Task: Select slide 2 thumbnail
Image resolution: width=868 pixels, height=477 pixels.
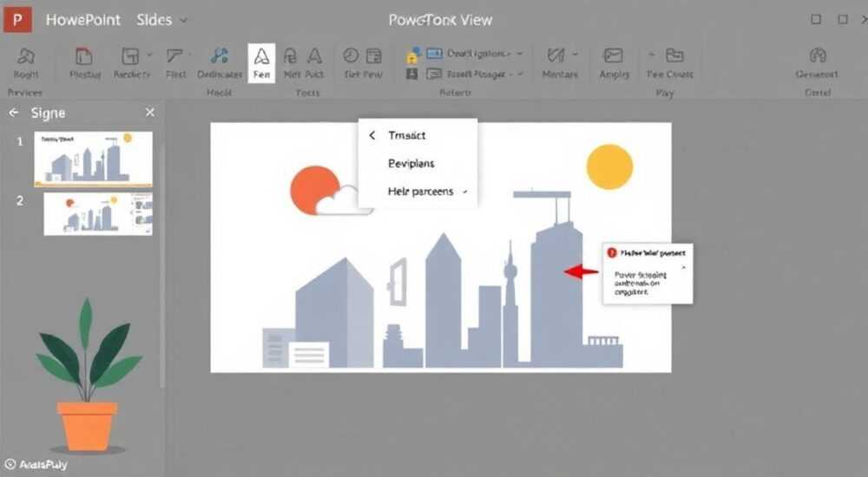Action: click(98, 213)
